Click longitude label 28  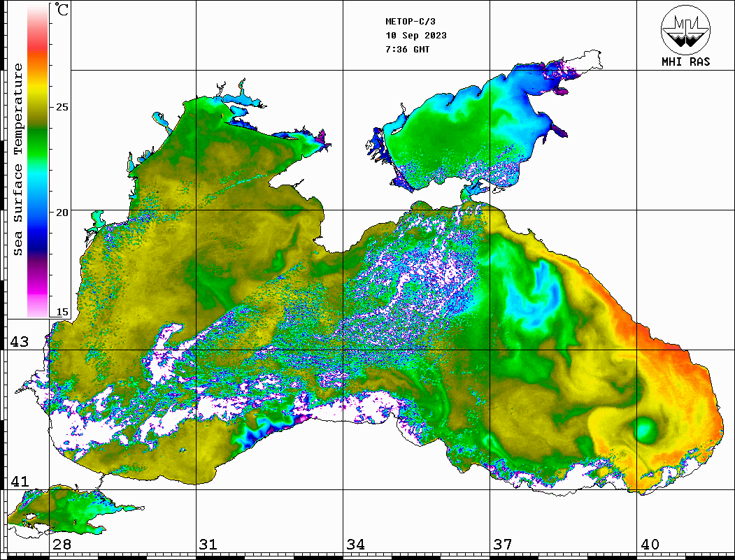(x=62, y=544)
